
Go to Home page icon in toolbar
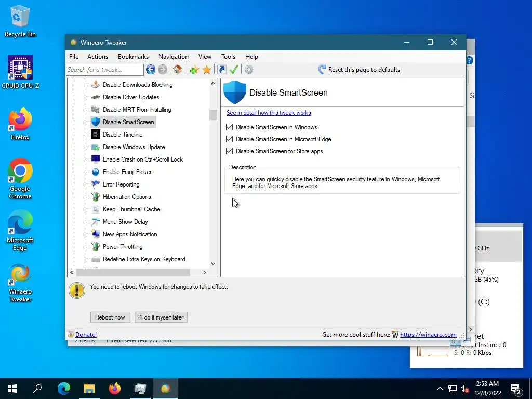[x=177, y=70]
